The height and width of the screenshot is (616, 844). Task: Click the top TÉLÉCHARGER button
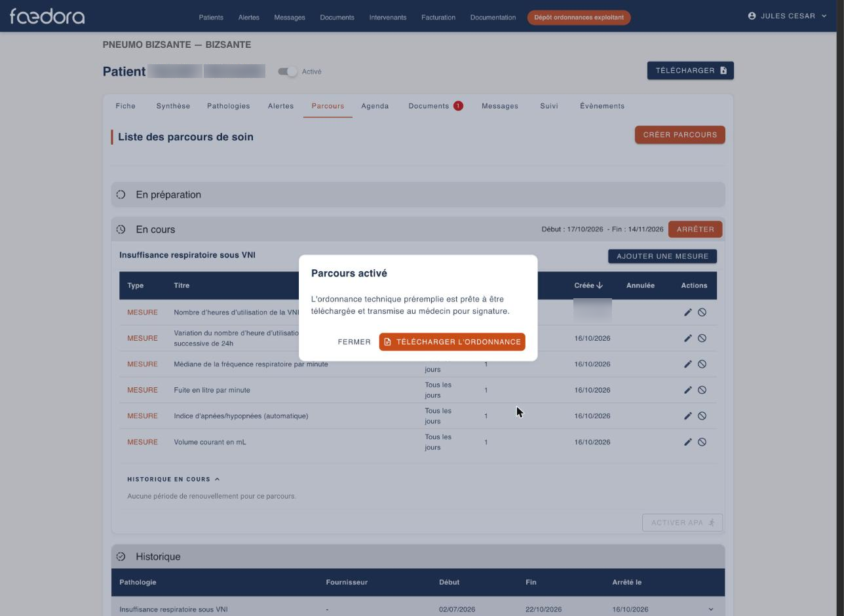(691, 71)
